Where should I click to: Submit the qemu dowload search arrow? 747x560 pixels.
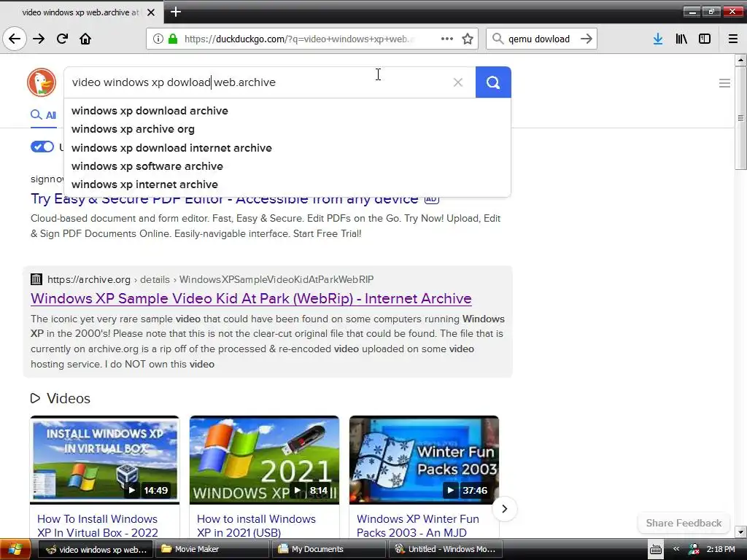click(x=587, y=39)
